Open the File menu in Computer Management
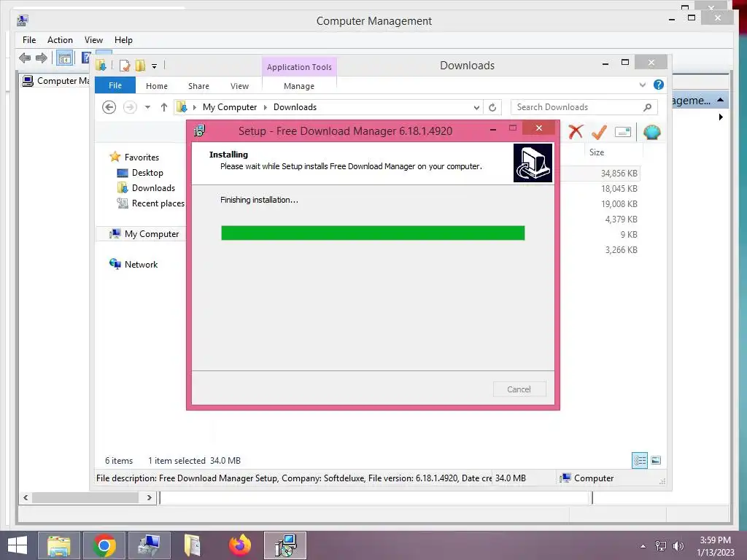 coord(29,40)
